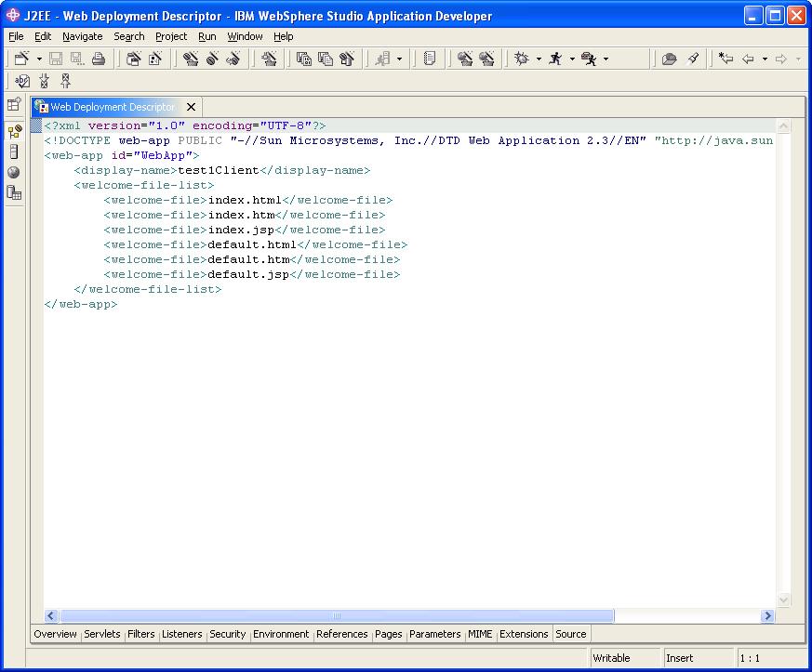Navigate back with the left arrow

point(748,59)
